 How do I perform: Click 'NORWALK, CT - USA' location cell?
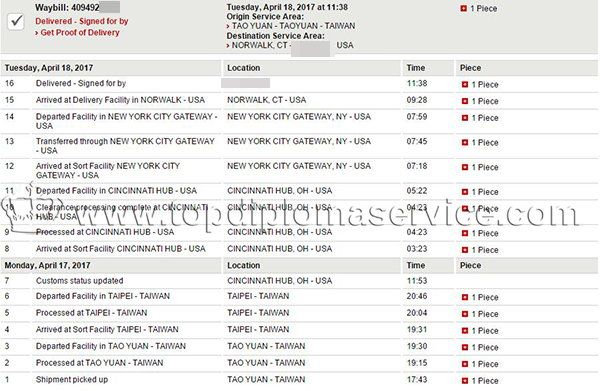(267, 100)
